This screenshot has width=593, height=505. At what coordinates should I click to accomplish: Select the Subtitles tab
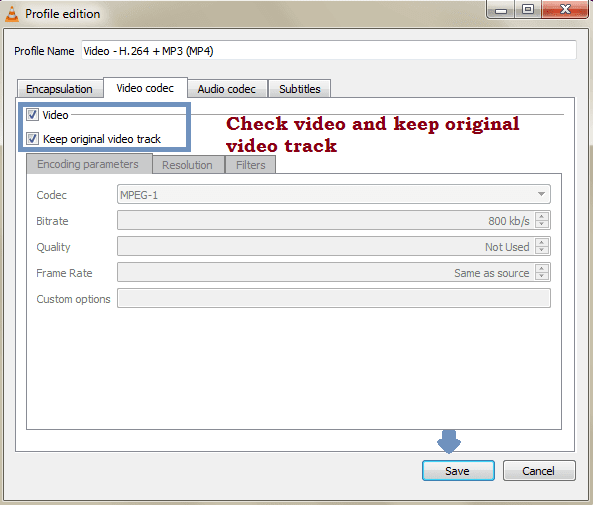tap(300, 89)
